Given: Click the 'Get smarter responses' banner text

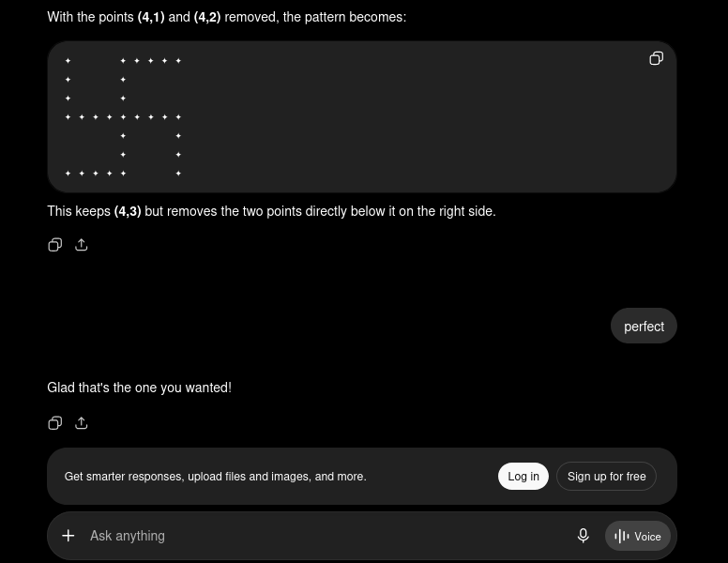Looking at the screenshot, I should 216,477.
